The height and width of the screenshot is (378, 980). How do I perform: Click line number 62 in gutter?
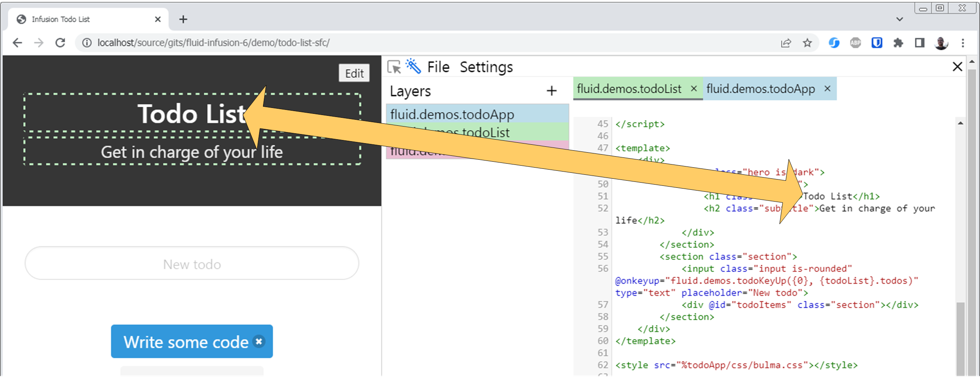[603, 365]
